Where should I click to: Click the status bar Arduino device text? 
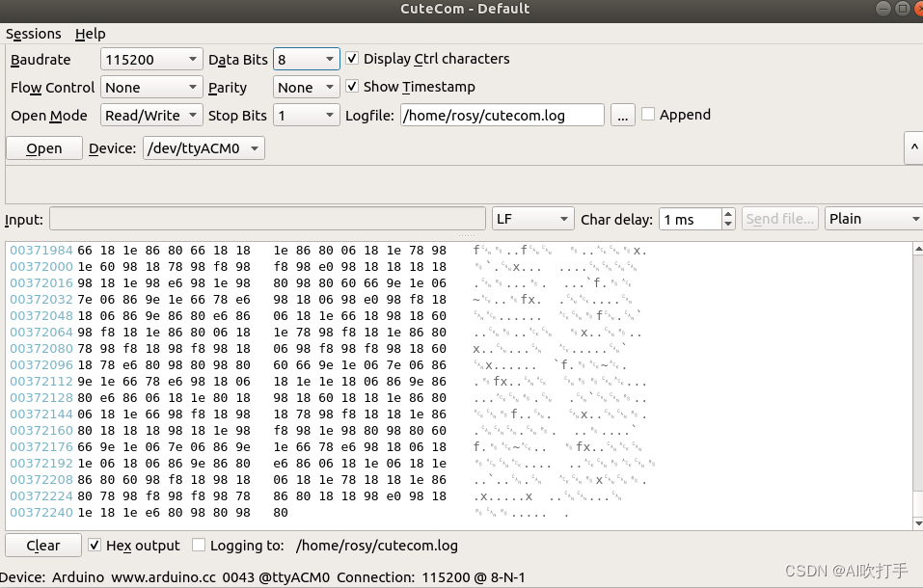(165, 577)
